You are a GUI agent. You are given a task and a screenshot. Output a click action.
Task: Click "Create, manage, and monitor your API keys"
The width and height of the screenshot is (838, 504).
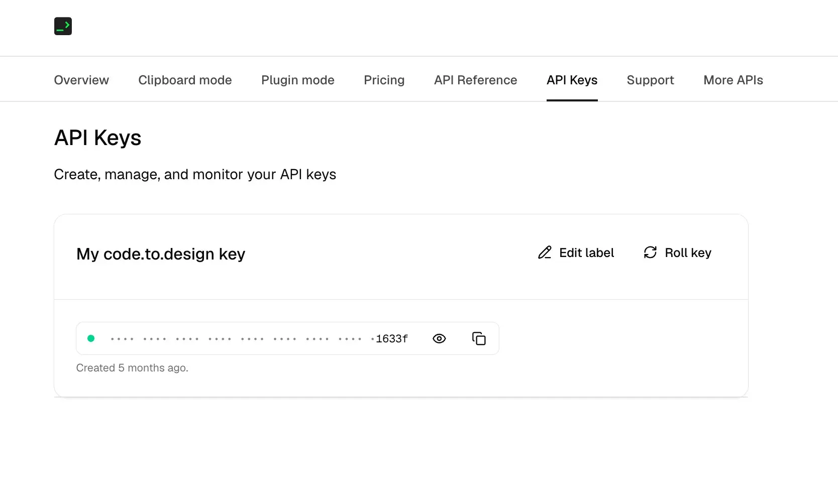[x=195, y=174]
